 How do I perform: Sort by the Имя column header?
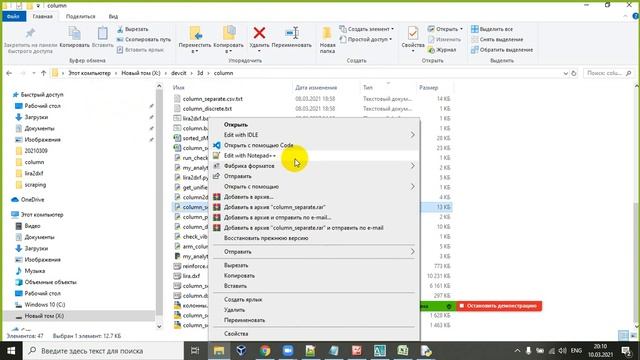(178, 87)
